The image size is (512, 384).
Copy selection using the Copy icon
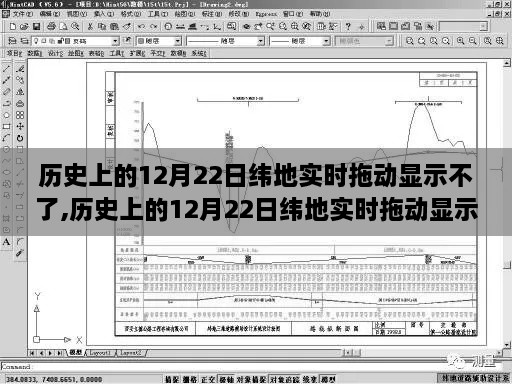point(102,26)
